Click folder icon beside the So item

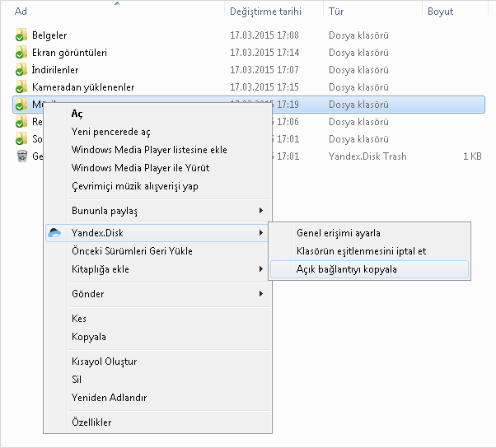(x=21, y=139)
